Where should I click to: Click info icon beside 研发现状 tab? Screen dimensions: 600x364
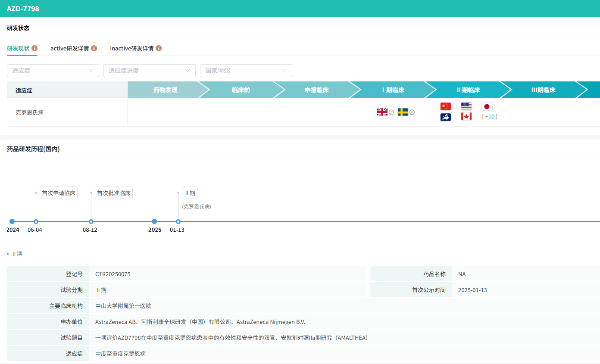34,48
